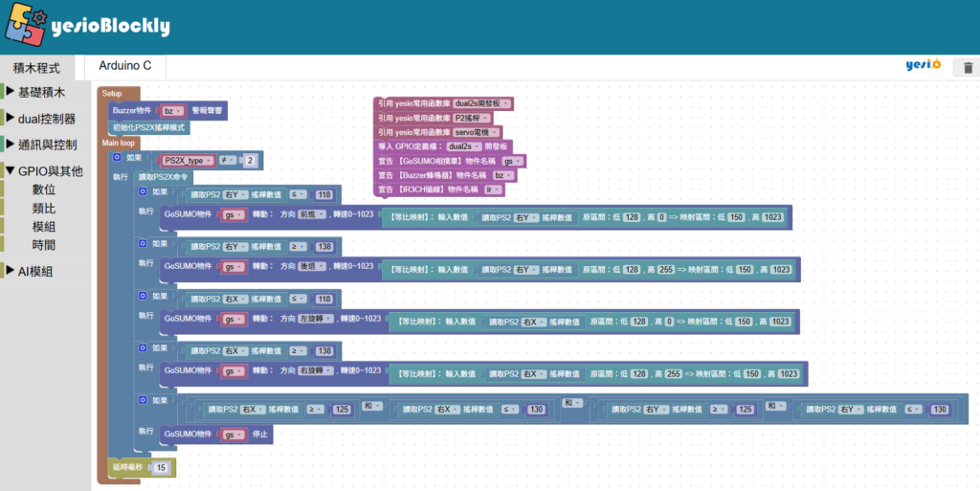Screen dimensions: 980x491
Task: Edit value 125 in first 右X ≥ condition
Action: (x=342, y=410)
